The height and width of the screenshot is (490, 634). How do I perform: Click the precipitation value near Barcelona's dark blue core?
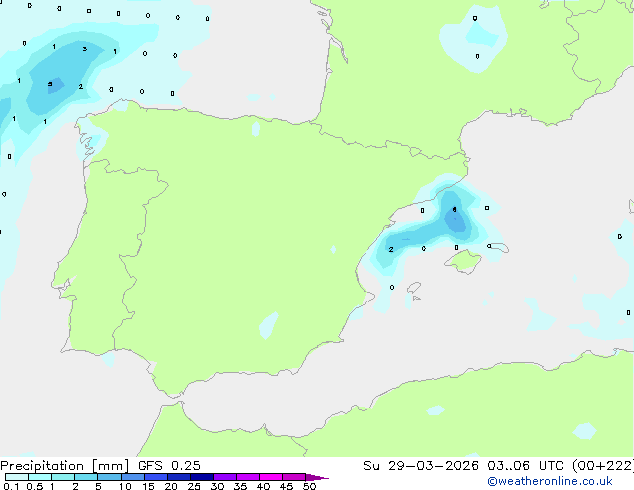coord(454,209)
